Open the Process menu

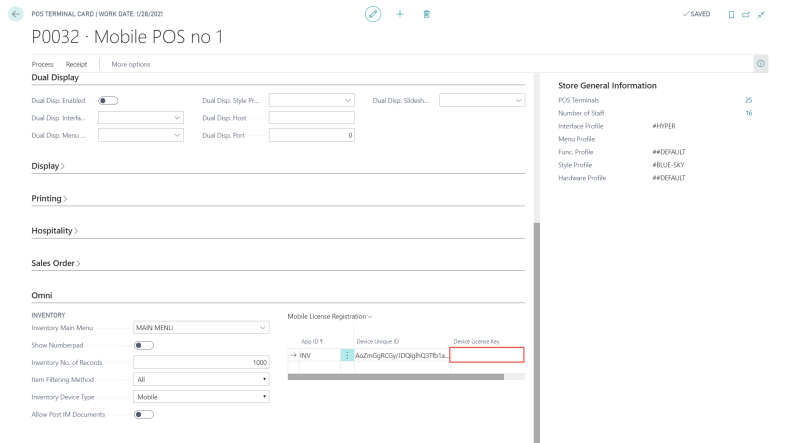(42, 64)
